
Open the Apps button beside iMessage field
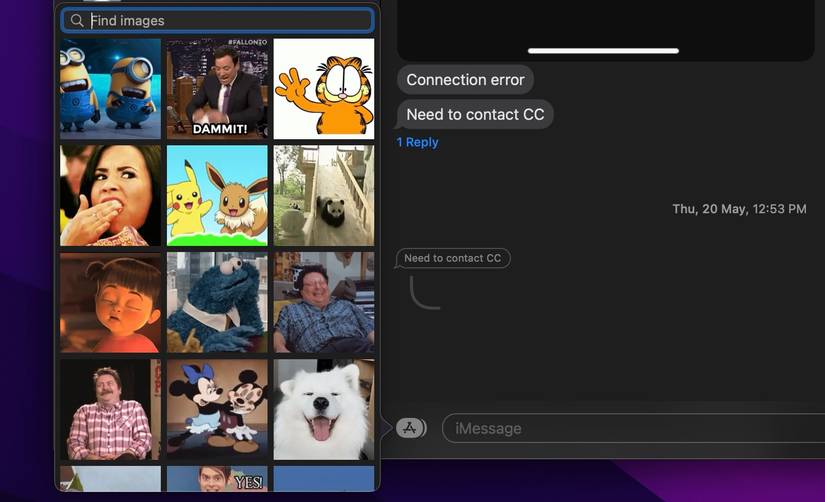[x=409, y=428]
